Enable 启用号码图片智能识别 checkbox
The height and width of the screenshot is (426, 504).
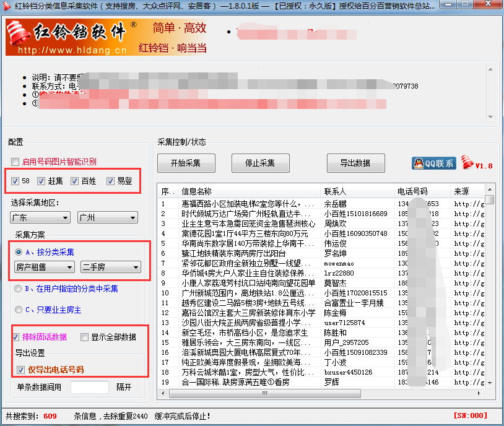click(15, 162)
